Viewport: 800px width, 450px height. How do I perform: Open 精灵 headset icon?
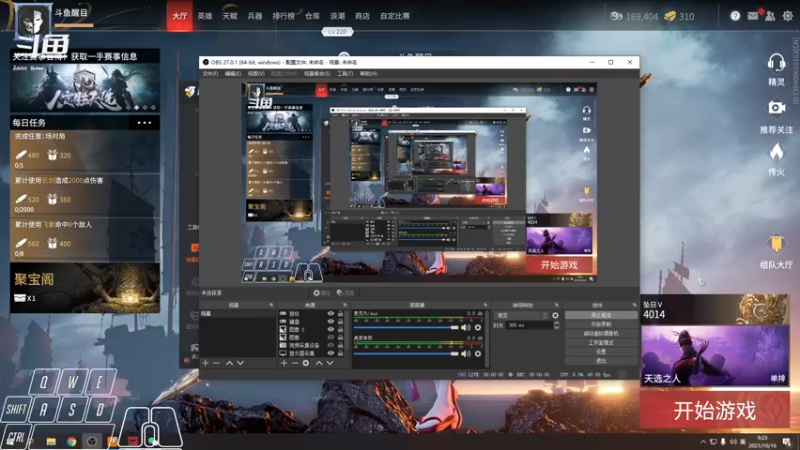[x=776, y=64]
